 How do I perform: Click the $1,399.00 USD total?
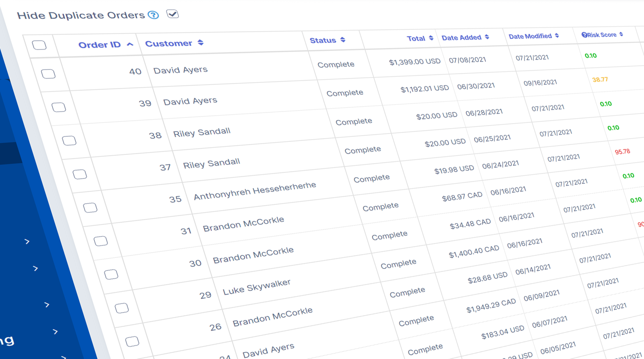tap(415, 62)
